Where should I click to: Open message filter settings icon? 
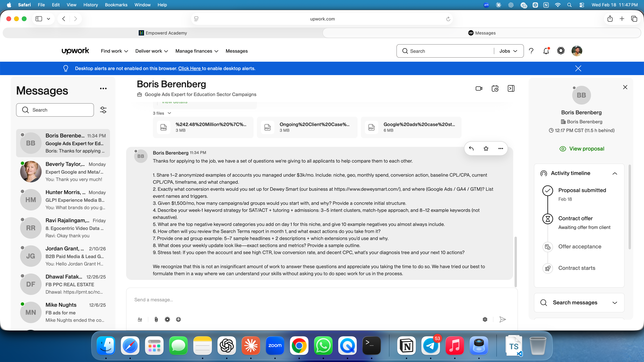click(103, 110)
